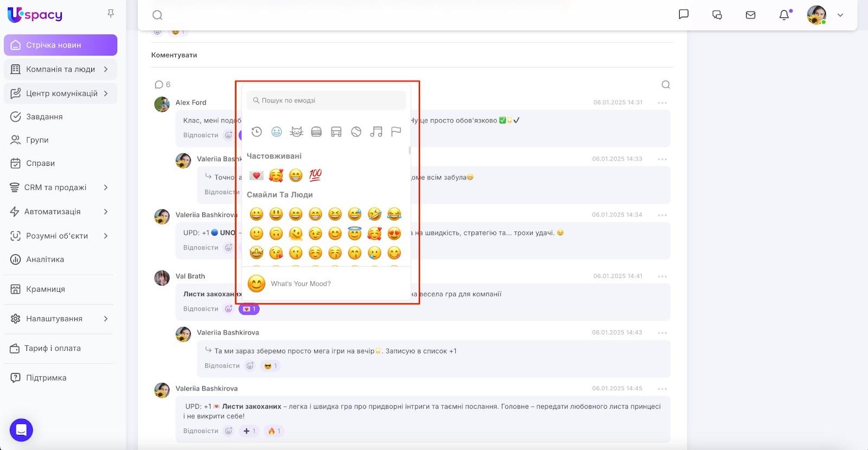Expand the Налаштування chevron
868x450 pixels.
[x=106, y=319]
